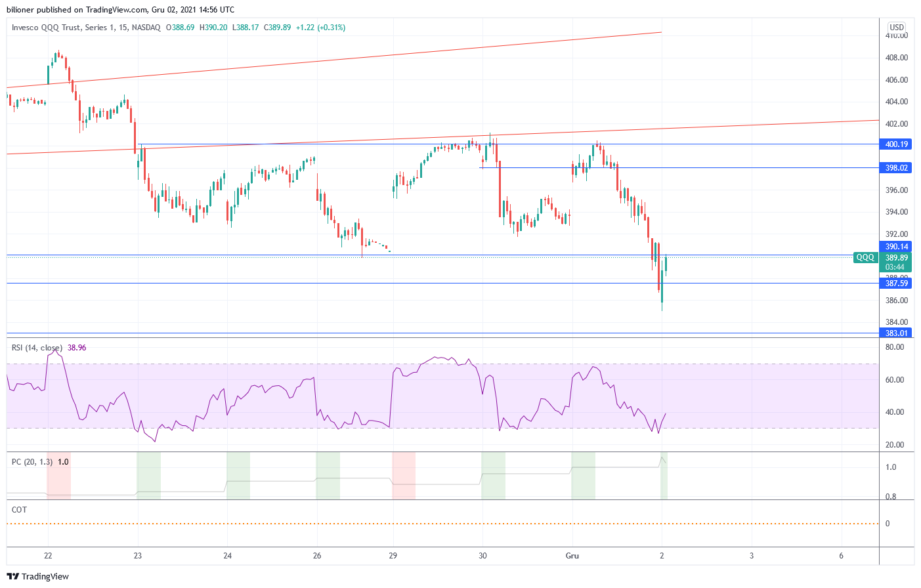Click the RSI (14, close) indicator label
The width and height of the screenshot is (921, 588).
pos(37,348)
